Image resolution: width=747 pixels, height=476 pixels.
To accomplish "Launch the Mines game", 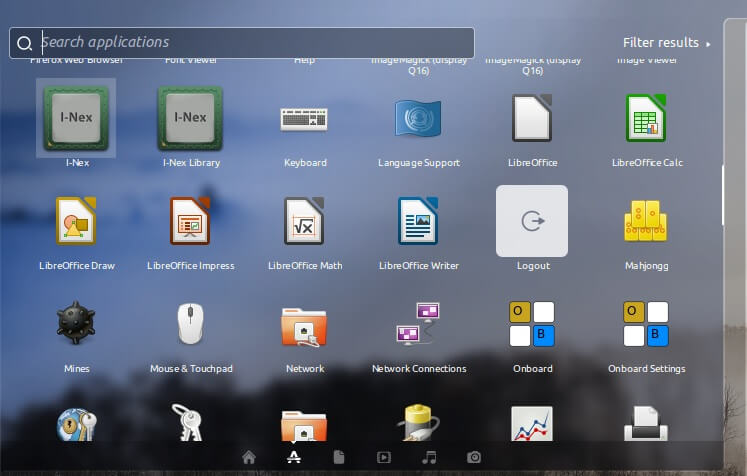I will 76,323.
